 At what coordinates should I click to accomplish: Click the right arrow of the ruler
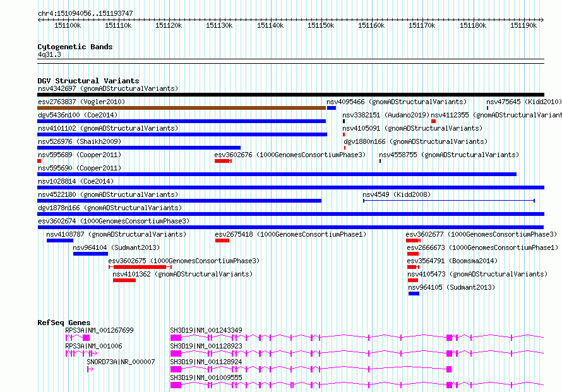pos(542,20)
